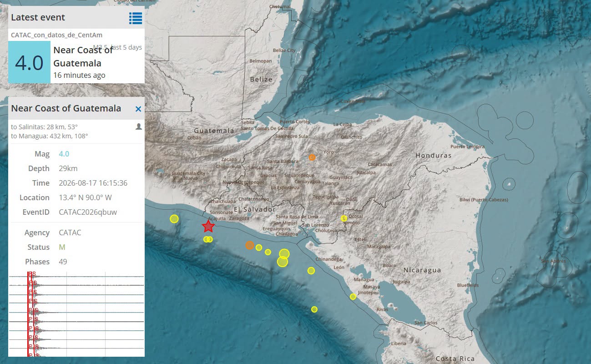This screenshot has width=591, height=364.
Task: Click the person icon in the details panel
Action: click(139, 126)
